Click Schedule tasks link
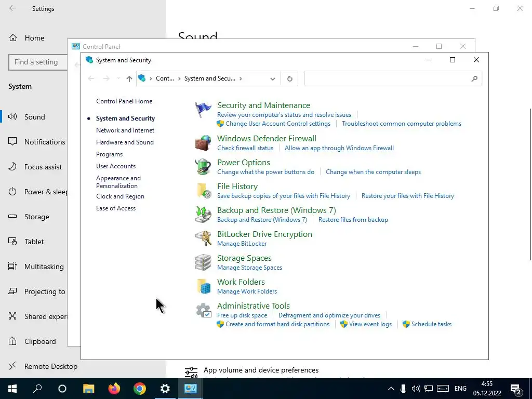This screenshot has width=532, height=399. coord(431,324)
